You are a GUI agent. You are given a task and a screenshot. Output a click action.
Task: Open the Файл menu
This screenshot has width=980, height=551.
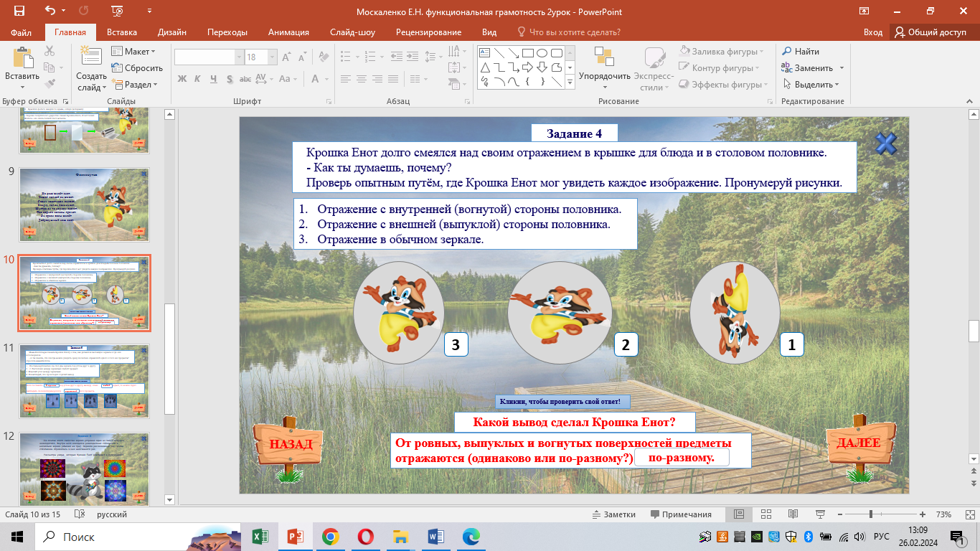pyautogui.click(x=22, y=32)
